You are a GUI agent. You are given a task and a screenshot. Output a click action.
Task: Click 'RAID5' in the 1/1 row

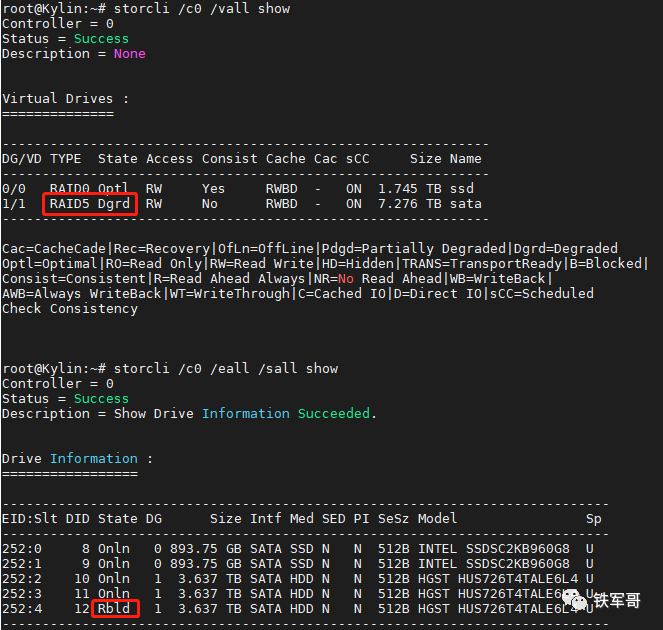tap(70, 204)
